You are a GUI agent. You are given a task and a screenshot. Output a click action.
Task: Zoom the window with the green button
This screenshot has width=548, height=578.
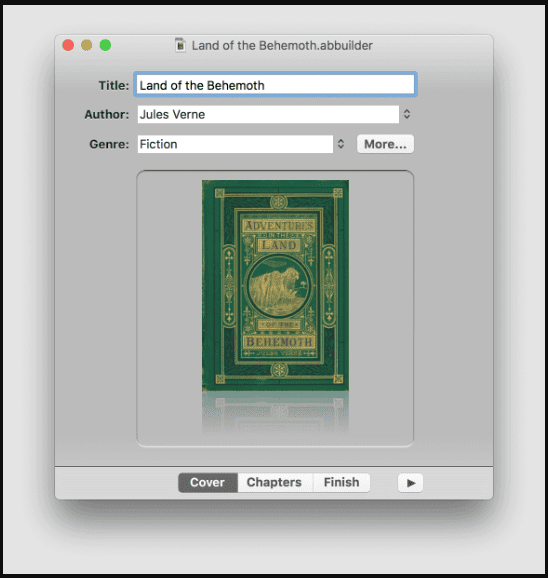point(105,45)
